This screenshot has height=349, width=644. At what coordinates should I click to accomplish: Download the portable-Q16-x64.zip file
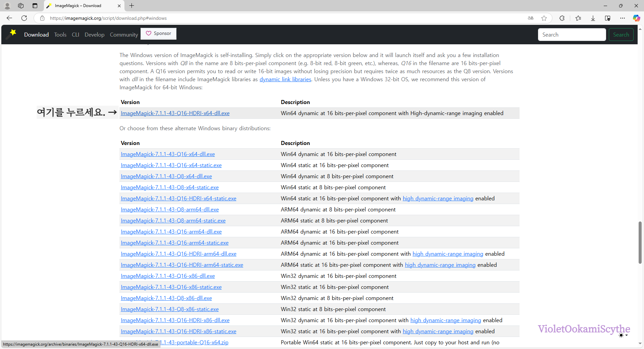point(195,342)
